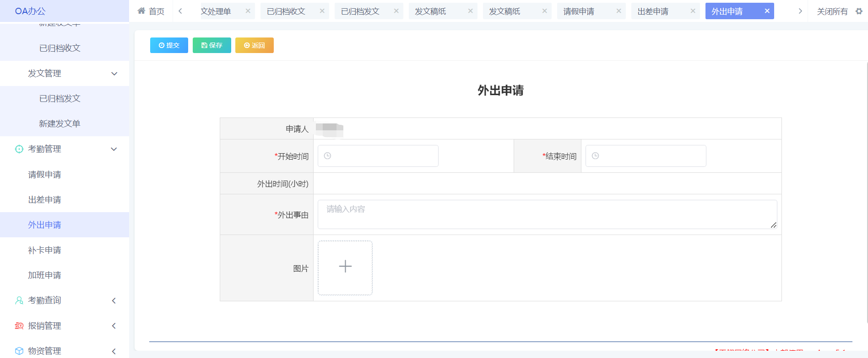Click the plus icon to upload image
Image resolution: width=868 pixels, height=358 pixels.
tap(345, 267)
